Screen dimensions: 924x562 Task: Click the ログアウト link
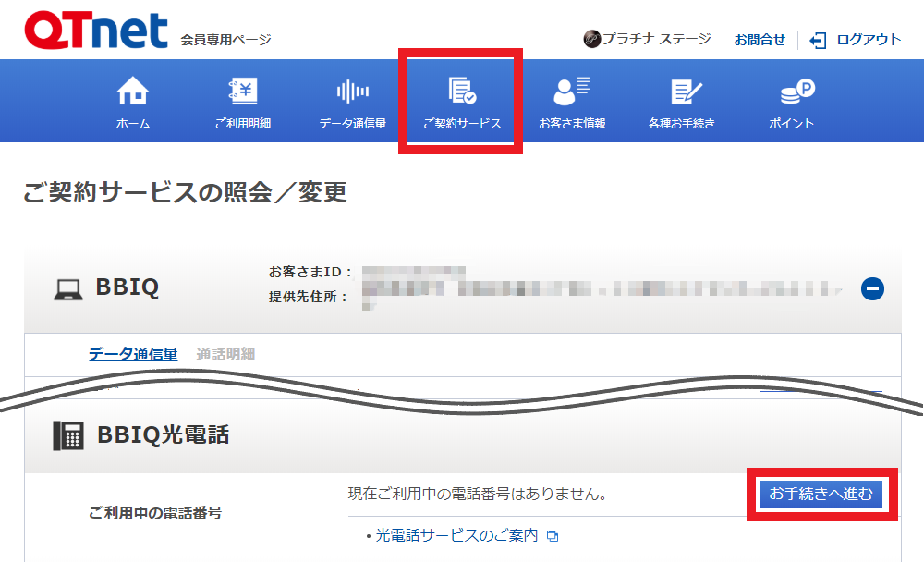pyautogui.click(x=869, y=40)
